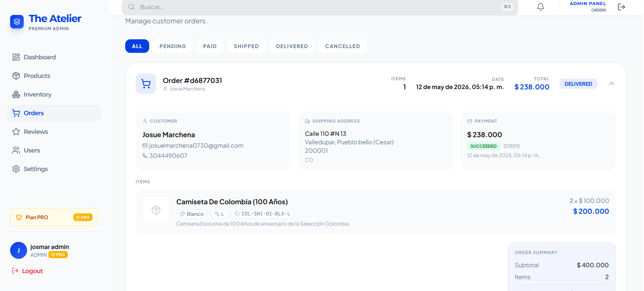
Task: Click the SUCCEEDED payment badge
Action: pos(483,146)
